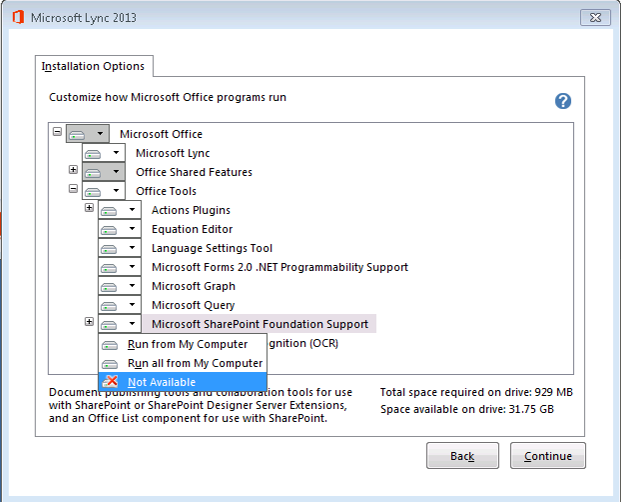Click 'Total space required on drive' text
This screenshot has height=502, width=621.
[476, 392]
